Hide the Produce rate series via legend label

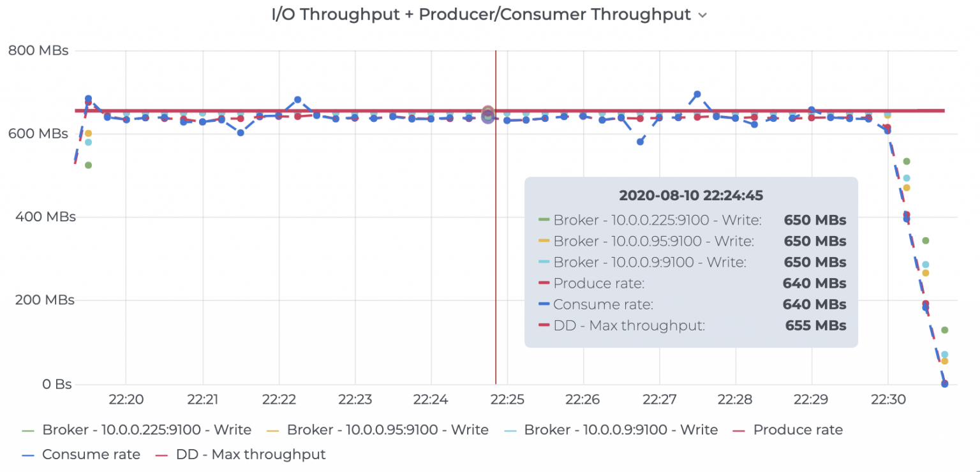click(x=798, y=430)
